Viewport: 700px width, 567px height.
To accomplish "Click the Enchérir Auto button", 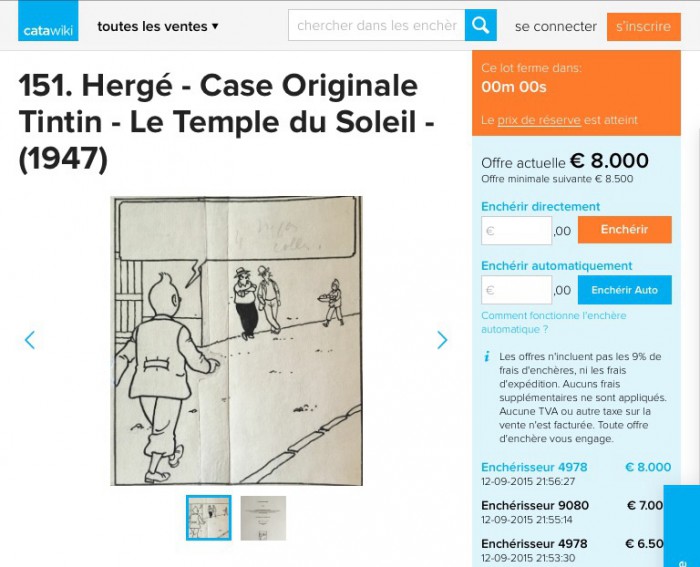I will click(x=625, y=290).
